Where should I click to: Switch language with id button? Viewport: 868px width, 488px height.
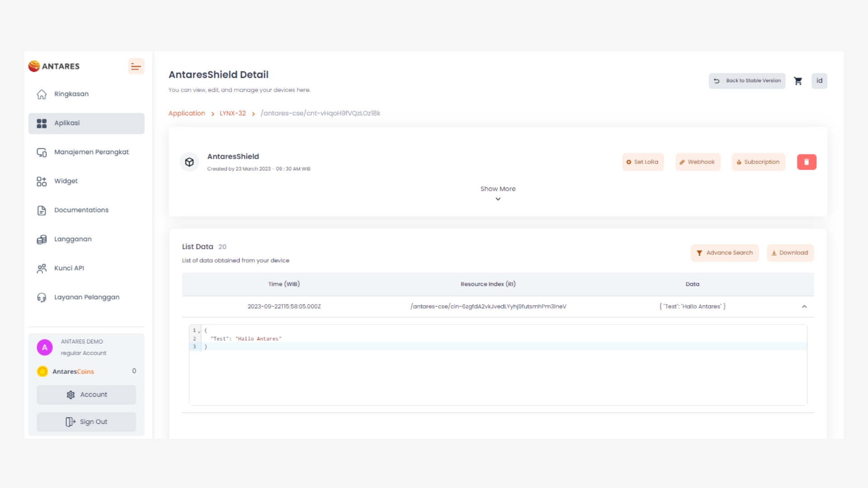tap(819, 81)
